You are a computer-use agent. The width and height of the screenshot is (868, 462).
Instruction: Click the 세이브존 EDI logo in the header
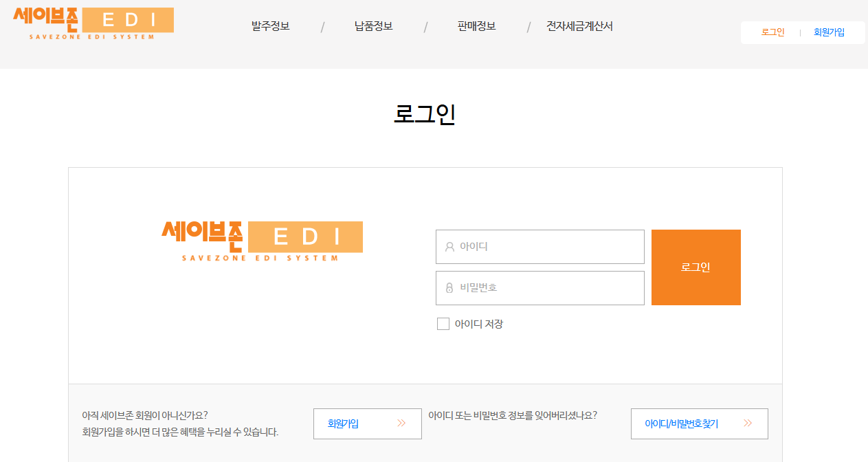pyautogui.click(x=93, y=23)
